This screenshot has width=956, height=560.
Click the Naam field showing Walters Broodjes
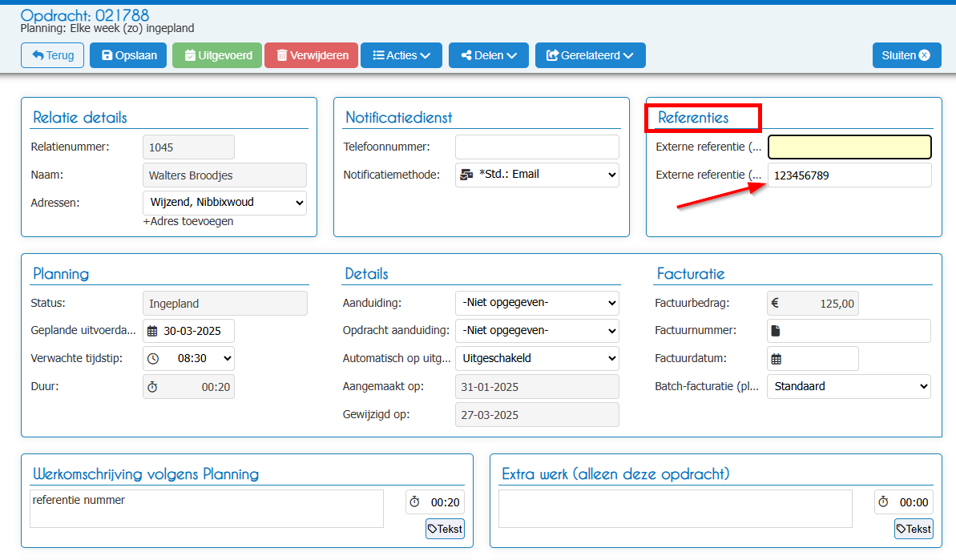tap(225, 175)
